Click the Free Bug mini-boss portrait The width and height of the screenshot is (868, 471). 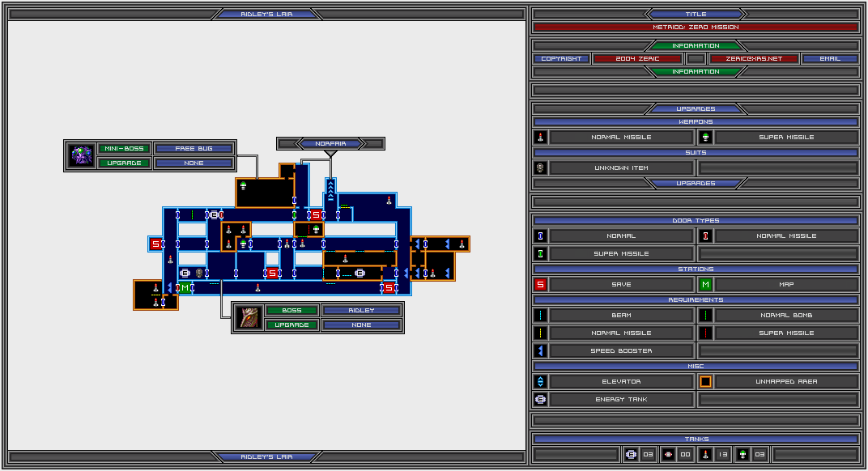81,155
